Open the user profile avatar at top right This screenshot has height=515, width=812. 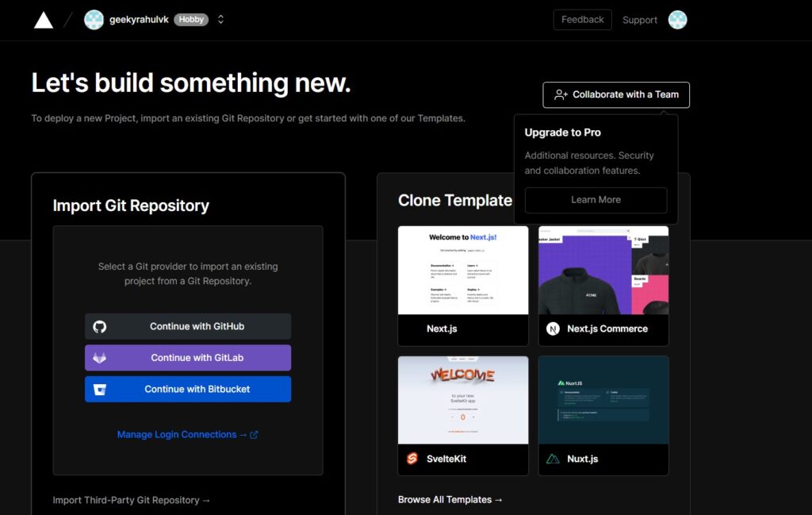677,20
